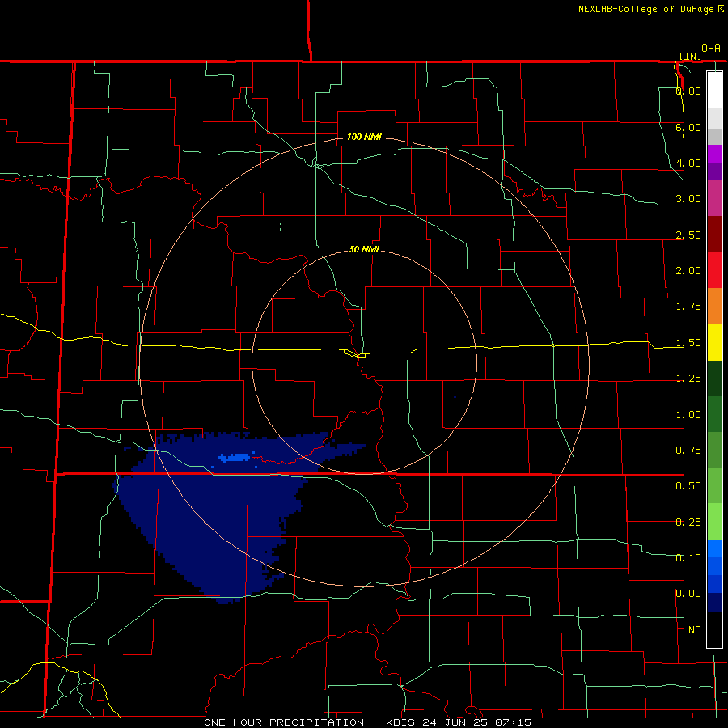Click the NEXLAB-College of DuPage title text
Viewport: 728px width, 728px height.
645,9
